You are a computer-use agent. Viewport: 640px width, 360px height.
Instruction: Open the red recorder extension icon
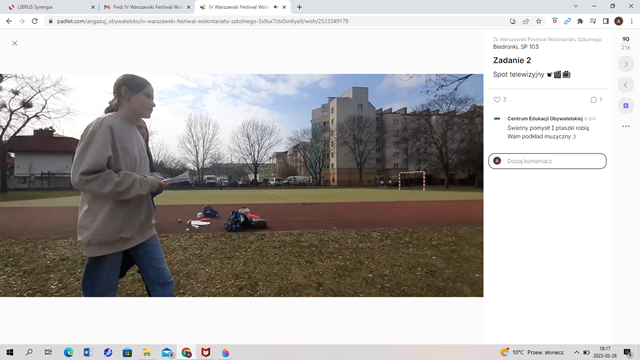point(554,21)
